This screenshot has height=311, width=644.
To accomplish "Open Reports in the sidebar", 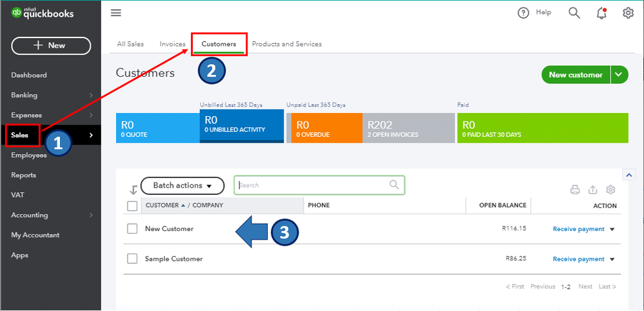I will tap(23, 175).
